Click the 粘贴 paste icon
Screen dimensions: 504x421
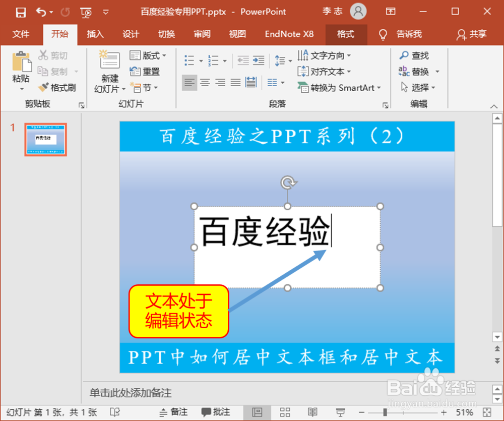click(21, 61)
